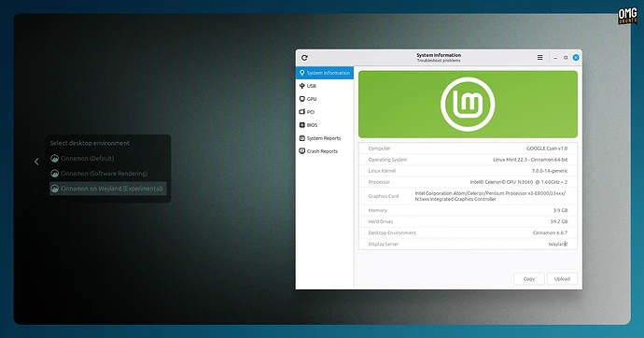Open System Reports in sidebar
Screen dimensions: 644x338
point(325,138)
